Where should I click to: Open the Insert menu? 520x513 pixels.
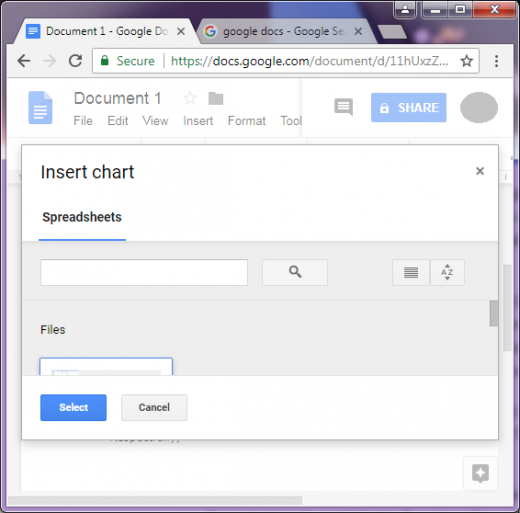click(x=198, y=121)
